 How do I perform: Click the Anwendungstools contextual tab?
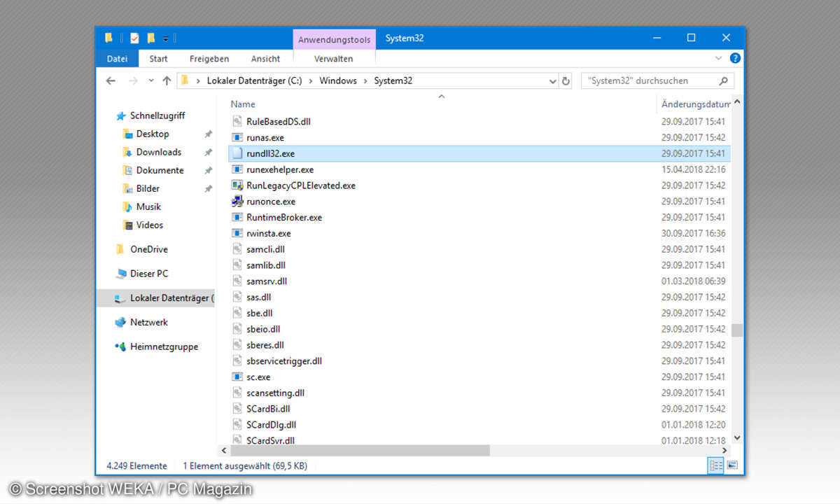pyautogui.click(x=334, y=40)
